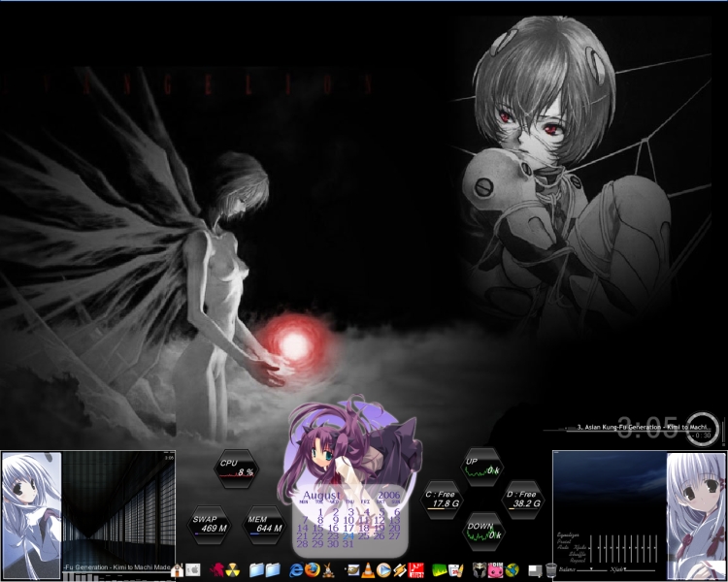Click the large 3:05 time display

pos(647,427)
